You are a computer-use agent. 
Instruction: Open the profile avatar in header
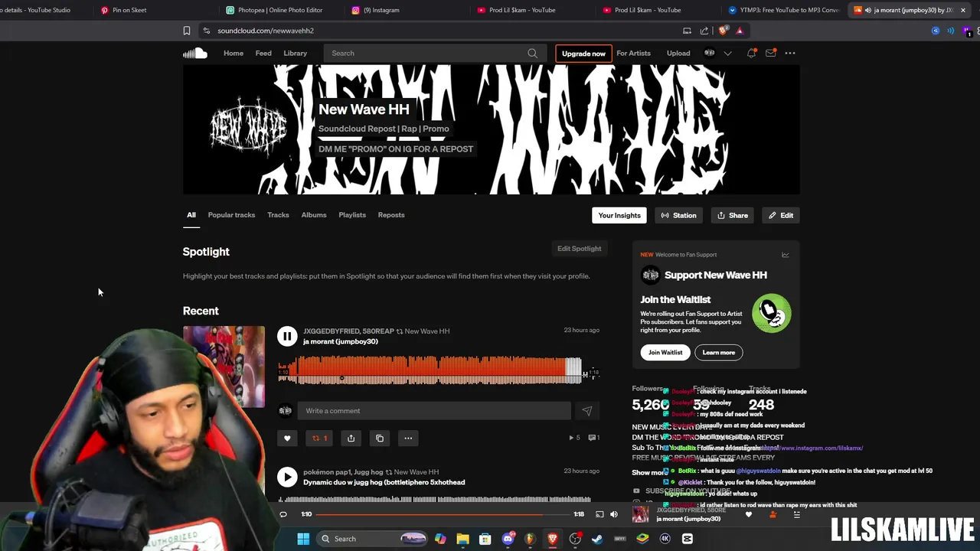pos(710,53)
